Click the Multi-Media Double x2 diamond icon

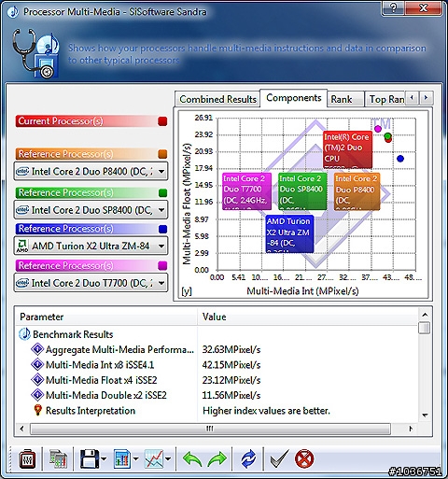(x=37, y=395)
